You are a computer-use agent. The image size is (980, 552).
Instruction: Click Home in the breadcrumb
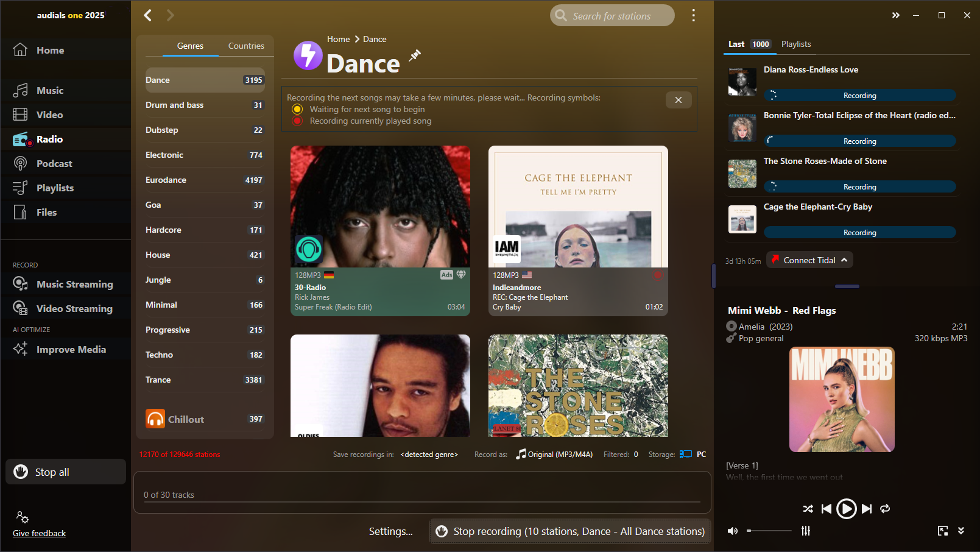[x=338, y=39]
